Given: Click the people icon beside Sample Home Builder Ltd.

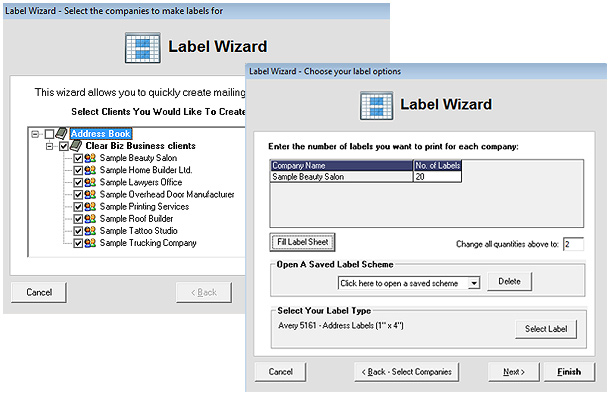Looking at the screenshot, I should click(x=90, y=170).
